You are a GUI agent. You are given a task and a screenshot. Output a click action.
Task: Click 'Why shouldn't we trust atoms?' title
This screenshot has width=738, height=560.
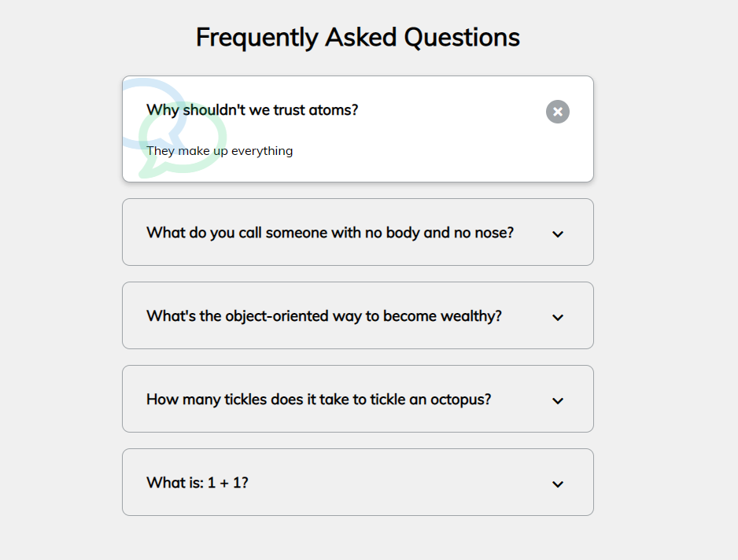tap(252, 110)
